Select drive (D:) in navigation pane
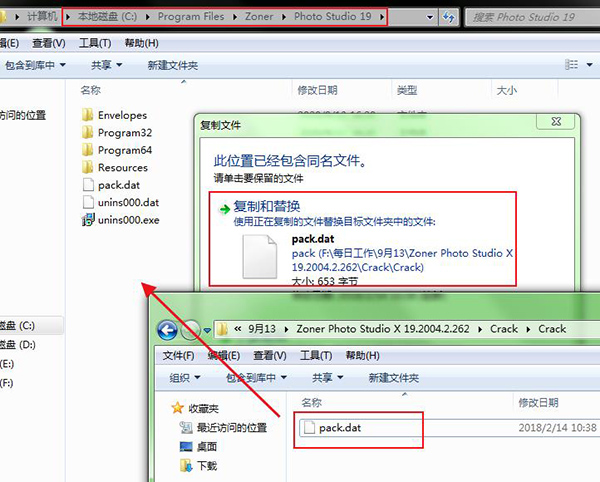The image size is (600, 482). [x=18, y=344]
